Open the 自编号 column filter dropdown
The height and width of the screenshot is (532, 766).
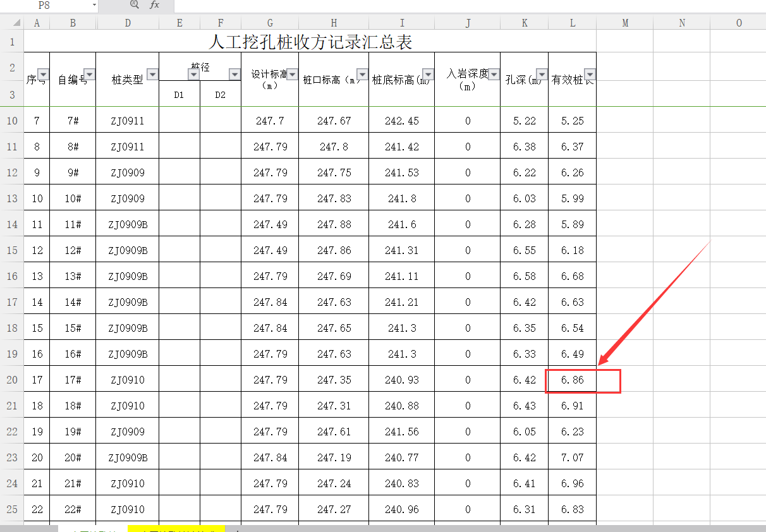click(89, 75)
